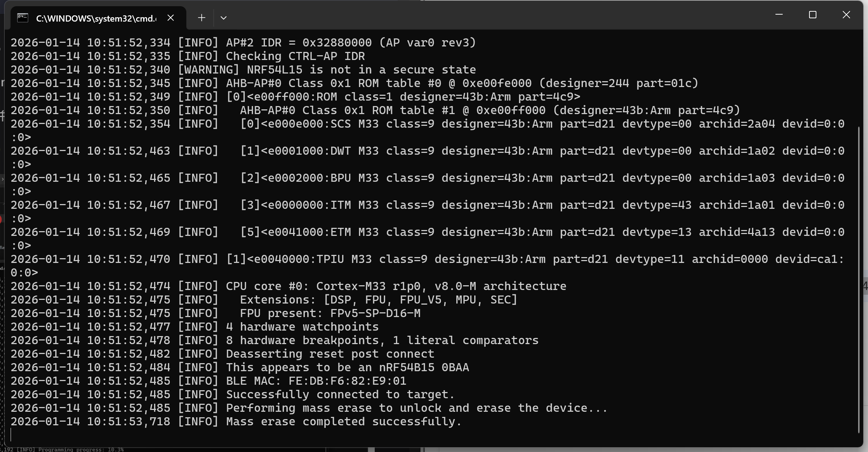Click the 'Successfully connected to target' message
868x452 pixels.
point(340,395)
